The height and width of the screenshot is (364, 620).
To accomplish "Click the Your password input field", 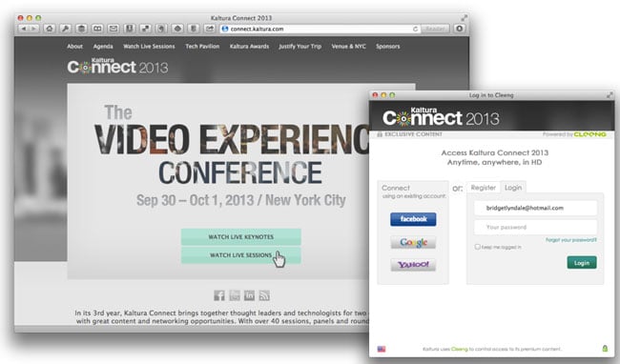I will point(536,227).
